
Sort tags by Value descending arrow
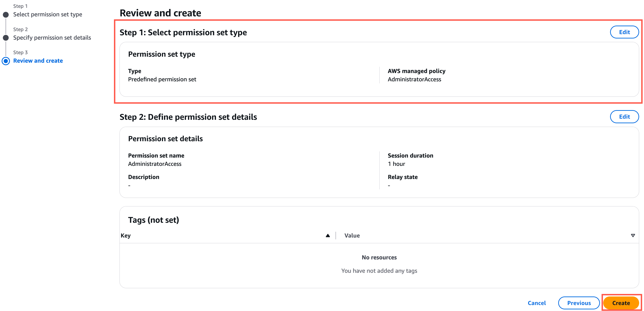click(633, 235)
